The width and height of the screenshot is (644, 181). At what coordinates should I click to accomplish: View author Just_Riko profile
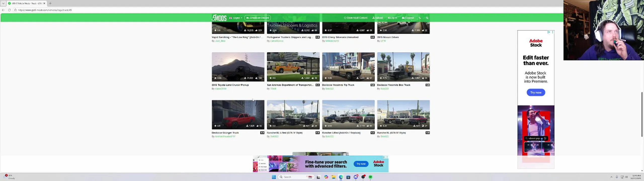point(220,41)
